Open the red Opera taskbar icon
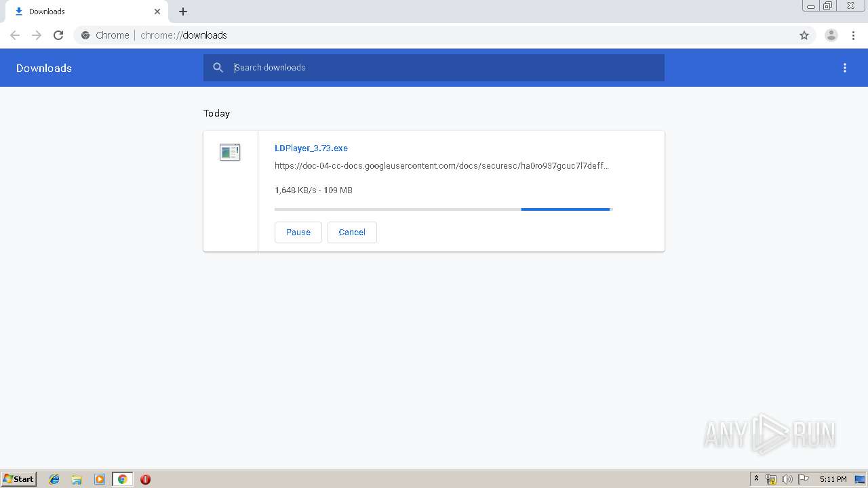 [145, 479]
